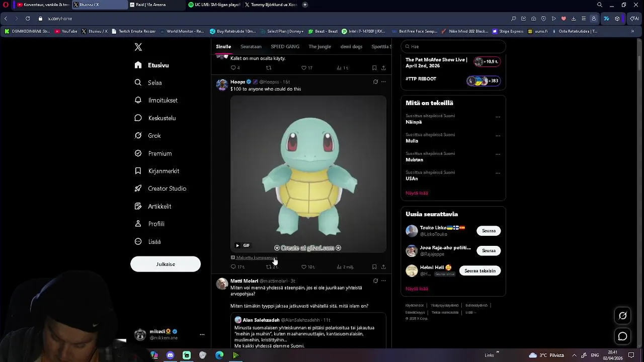Open #TTP REBOOT live space
The image size is (644, 362).
[453, 80]
